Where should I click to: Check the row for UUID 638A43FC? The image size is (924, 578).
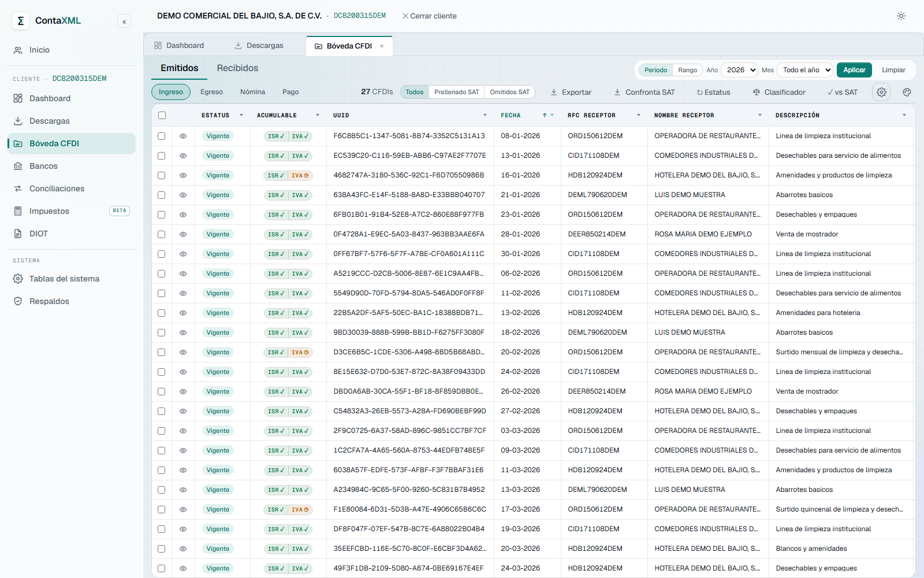click(162, 195)
